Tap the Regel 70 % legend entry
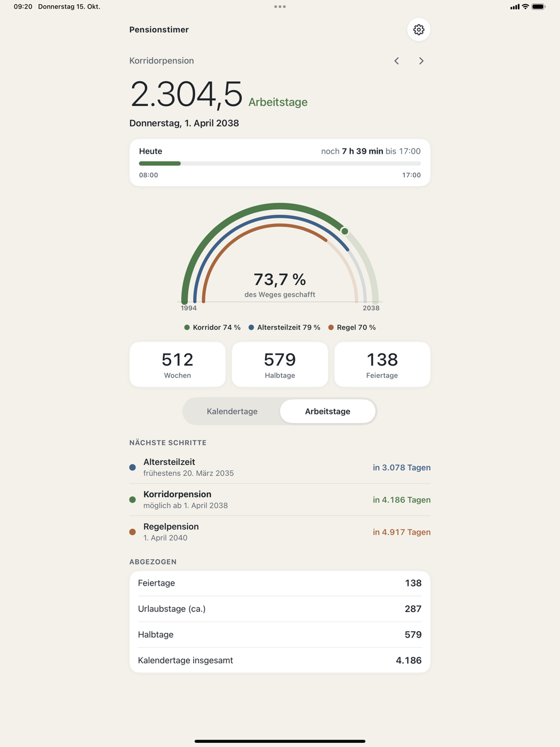 coord(352,328)
